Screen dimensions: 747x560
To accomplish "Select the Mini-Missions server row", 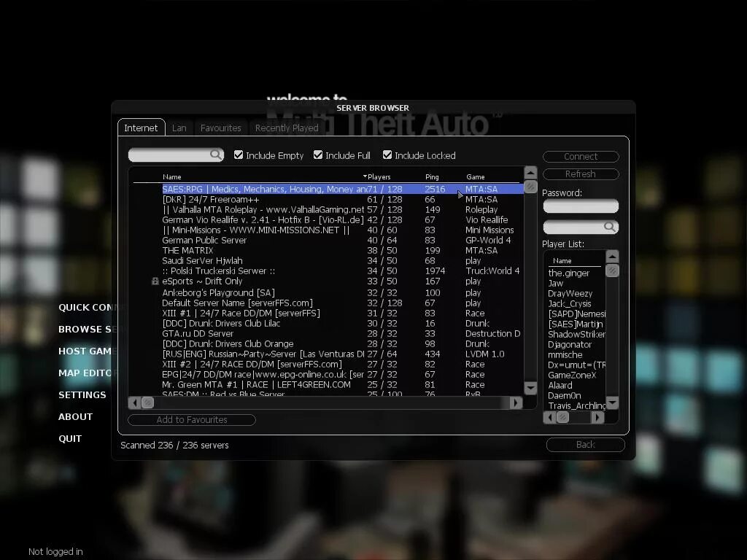I will [343, 230].
